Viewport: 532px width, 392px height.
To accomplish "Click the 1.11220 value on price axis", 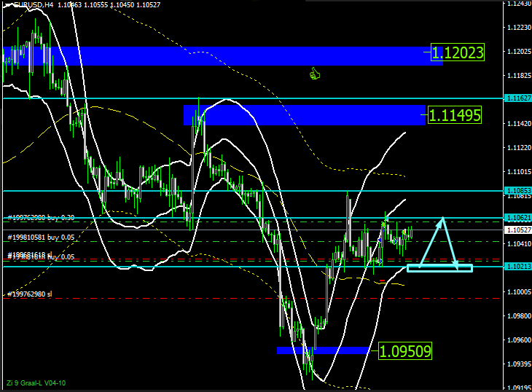I will [519, 147].
